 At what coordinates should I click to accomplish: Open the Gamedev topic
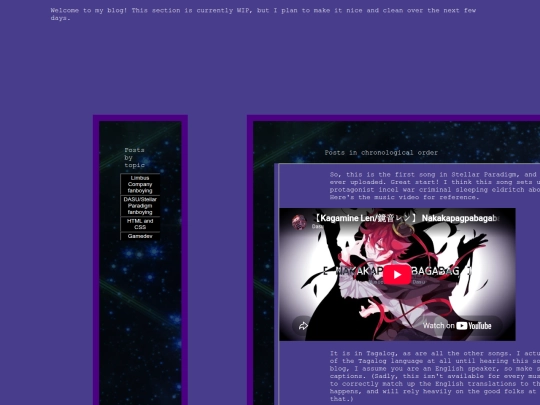tap(140, 236)
